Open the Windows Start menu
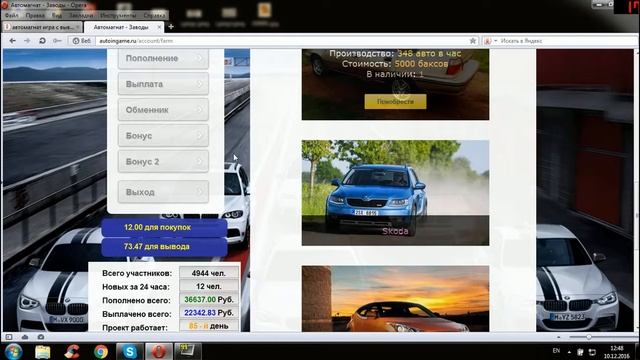This screenshot has width=640, height=360. pyautogui.click(x=13, y=351)
